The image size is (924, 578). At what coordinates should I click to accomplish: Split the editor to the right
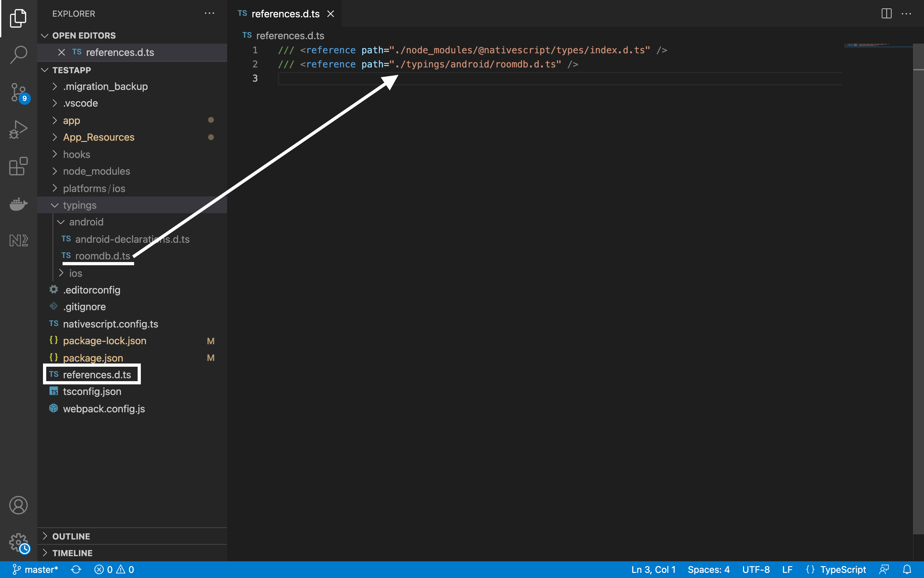[886, 13]
